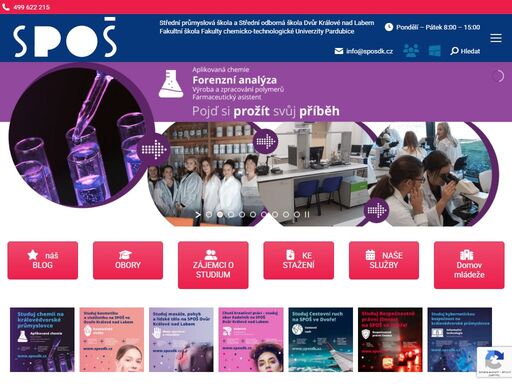Screen dimensions: 512x384
Task: Click the dotted arrow on test tubes image
Action: [154, 149]
